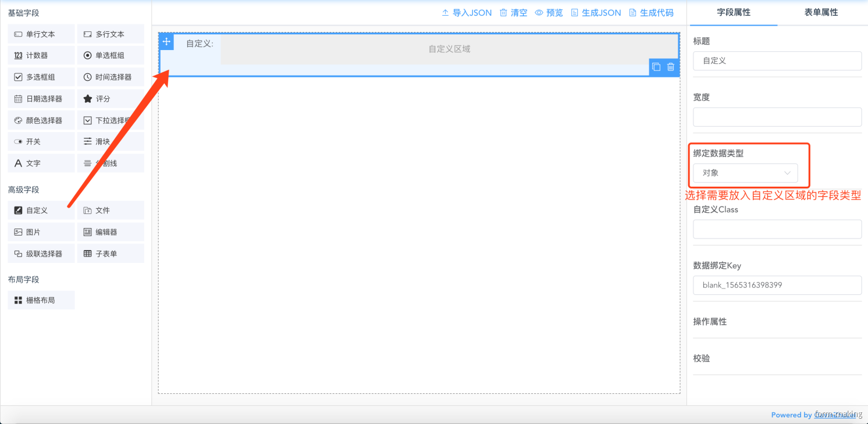Add a 子表单 sub-form field
The image size is (868, 424).
(x=111, y=253)
